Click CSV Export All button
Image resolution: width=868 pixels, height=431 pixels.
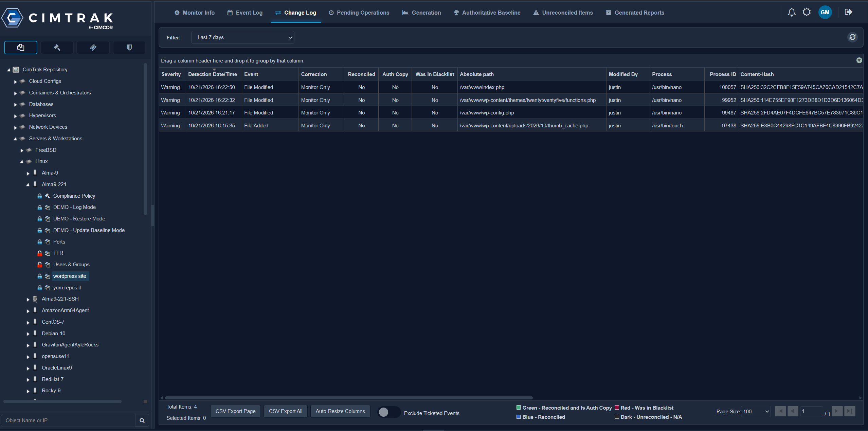[286, 411]
